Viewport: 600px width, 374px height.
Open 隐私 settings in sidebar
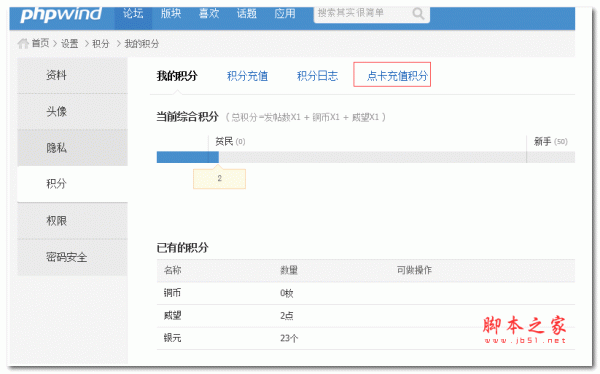(x=72, y=148)
